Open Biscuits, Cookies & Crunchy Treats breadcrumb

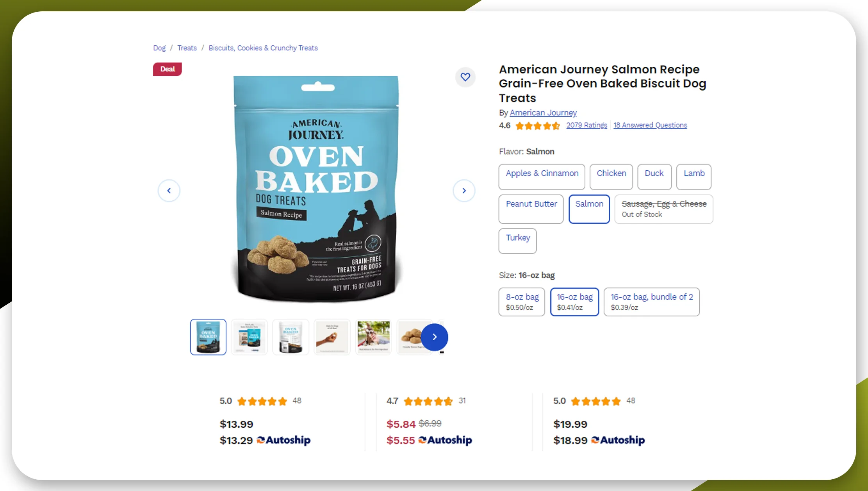(x=263, y=48)
